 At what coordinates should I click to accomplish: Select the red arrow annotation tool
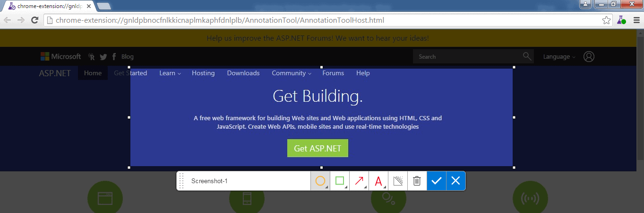click(359, 181)
